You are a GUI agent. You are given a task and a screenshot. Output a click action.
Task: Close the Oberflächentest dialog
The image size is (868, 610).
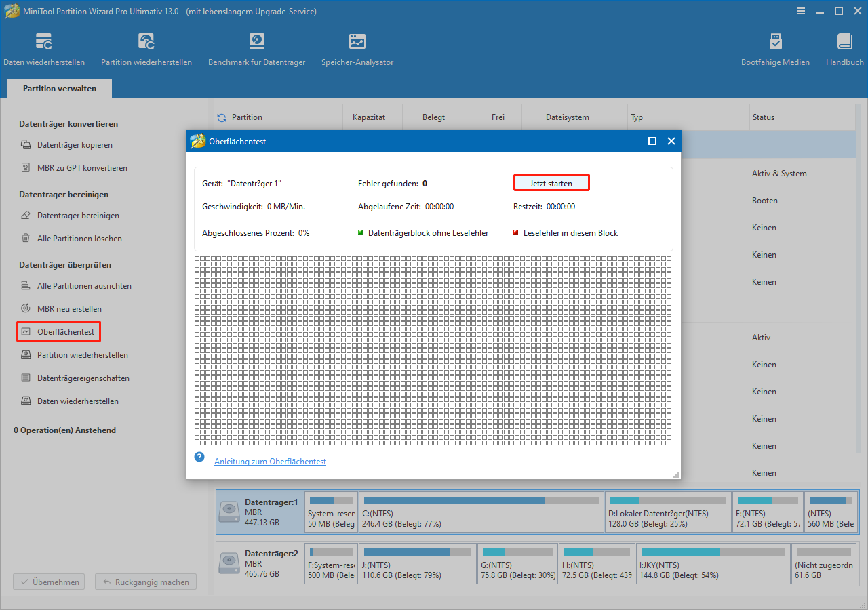point(671,141)
